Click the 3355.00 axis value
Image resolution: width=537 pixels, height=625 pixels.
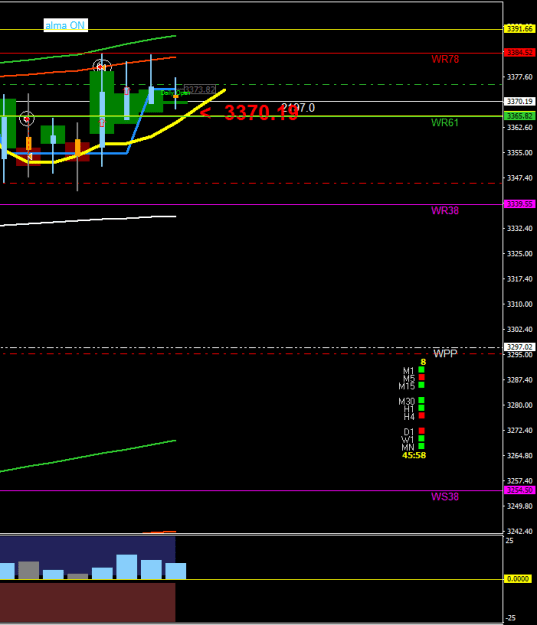(519, 153)
